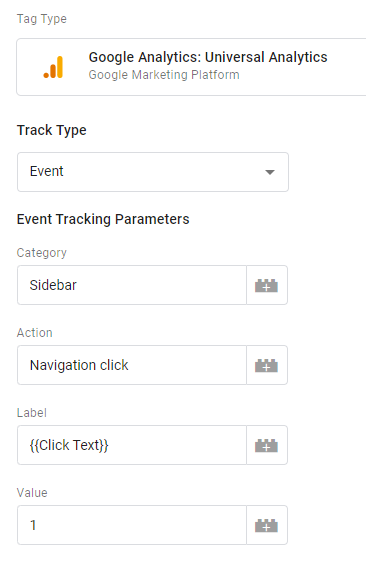
Task: Open variable picker for Action field
Action: 267,365
